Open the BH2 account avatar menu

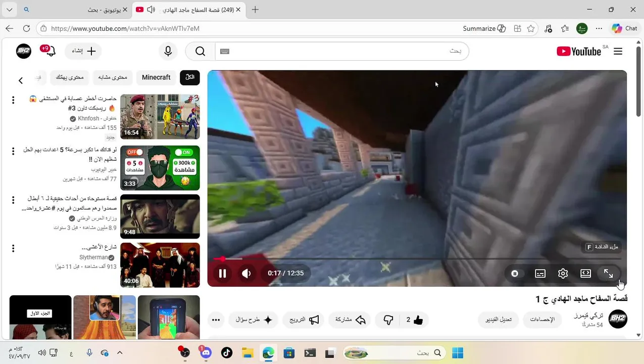tap(24, 51)
